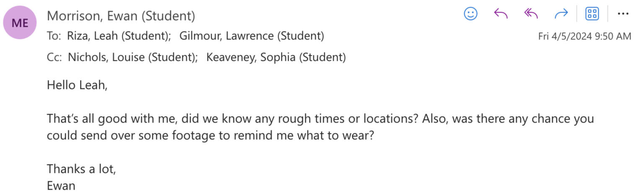Select recipient Riza, Leah (Student)
This screenshot has width=644, height=196.
click(x=119, y=36)
